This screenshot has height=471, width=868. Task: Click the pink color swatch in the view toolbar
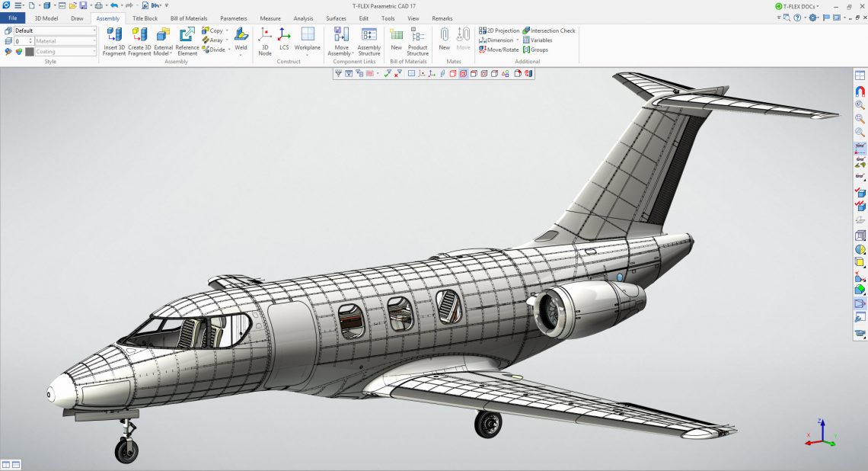(372, 74)
